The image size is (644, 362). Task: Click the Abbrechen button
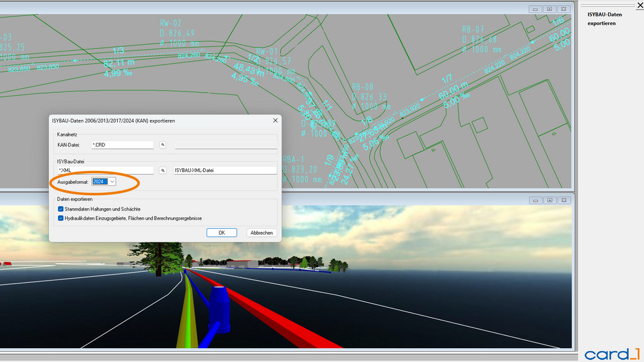pyautogui.click(x=262, y=232)
